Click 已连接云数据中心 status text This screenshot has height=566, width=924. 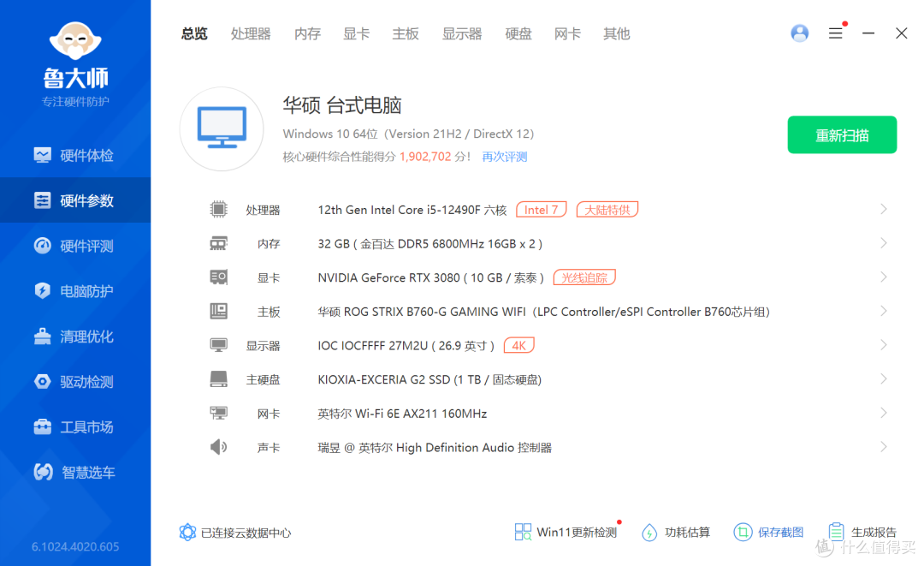(246, 533)
